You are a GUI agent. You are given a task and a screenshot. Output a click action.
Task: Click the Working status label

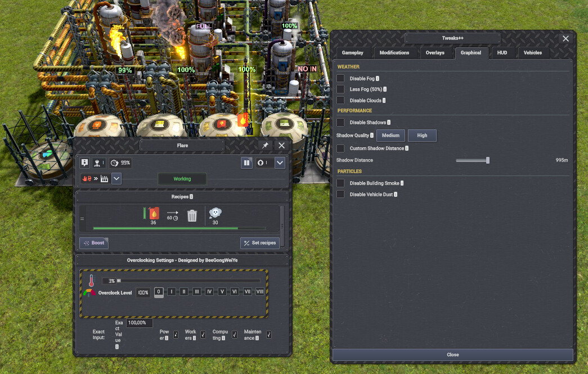182,179
